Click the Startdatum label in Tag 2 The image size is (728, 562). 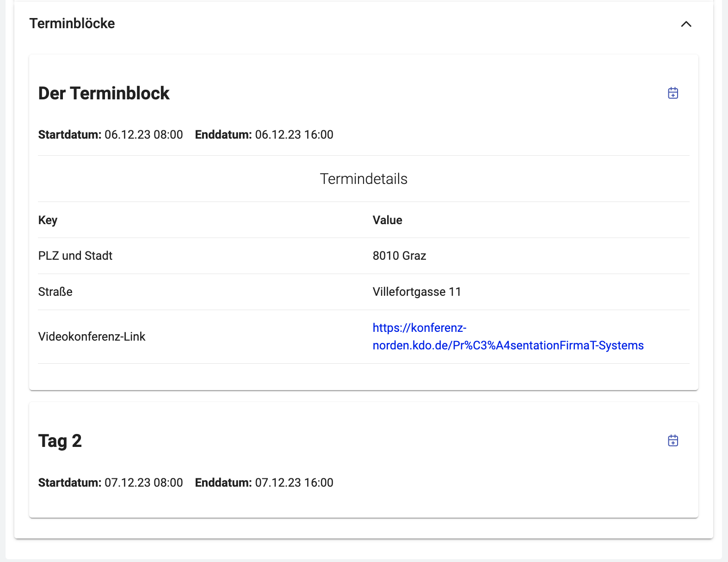click(x=69, y=483)
